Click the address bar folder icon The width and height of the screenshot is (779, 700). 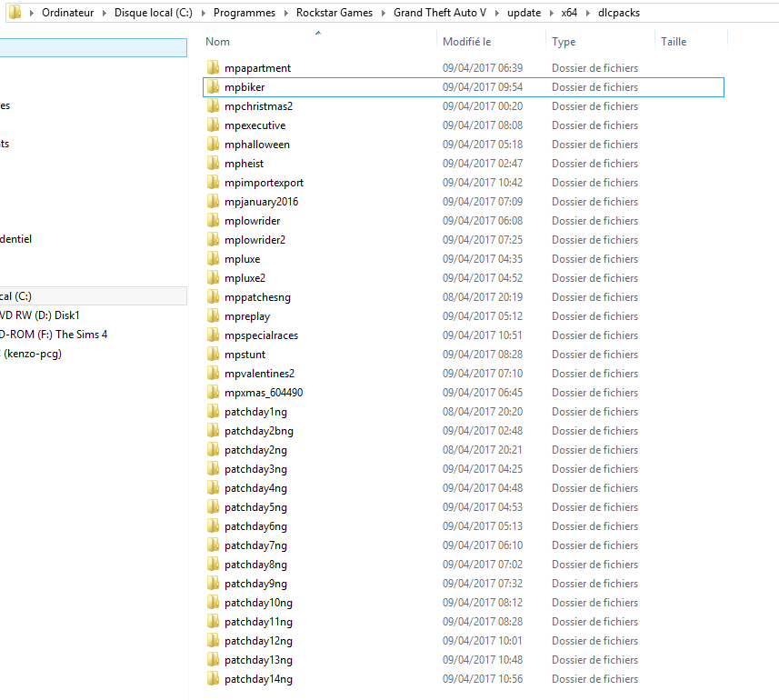15,12
